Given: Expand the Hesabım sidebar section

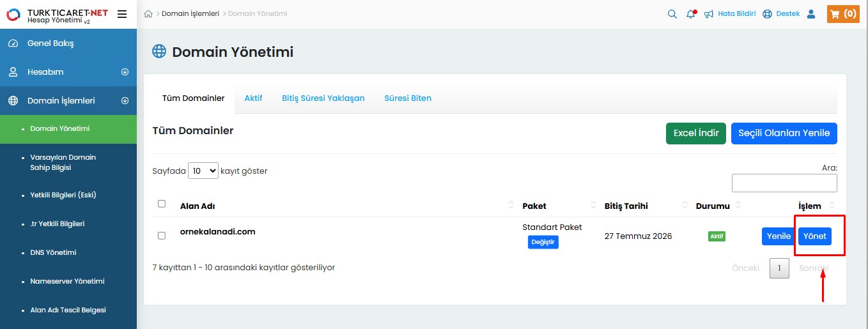Looking at the screenshot, I should click(125, 72).
